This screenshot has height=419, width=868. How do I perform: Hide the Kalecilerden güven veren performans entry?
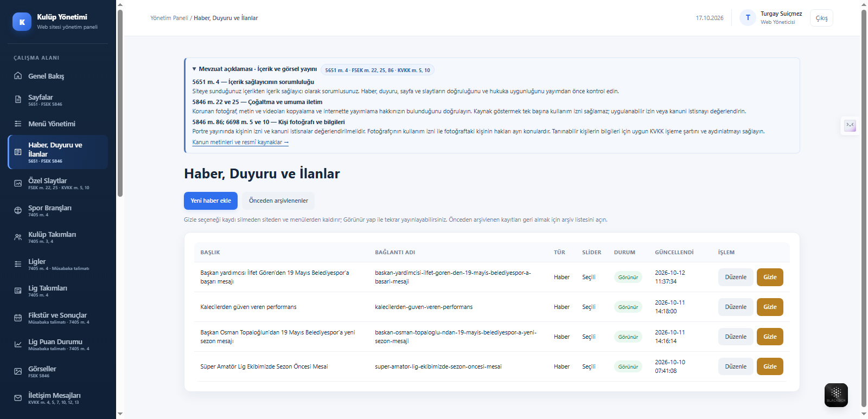click(770, 307)
